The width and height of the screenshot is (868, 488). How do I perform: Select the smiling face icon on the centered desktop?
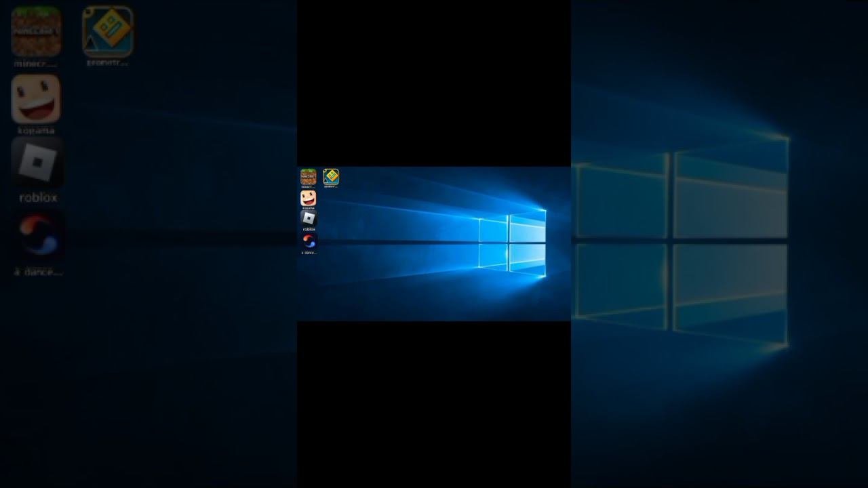tap(308, 198)
